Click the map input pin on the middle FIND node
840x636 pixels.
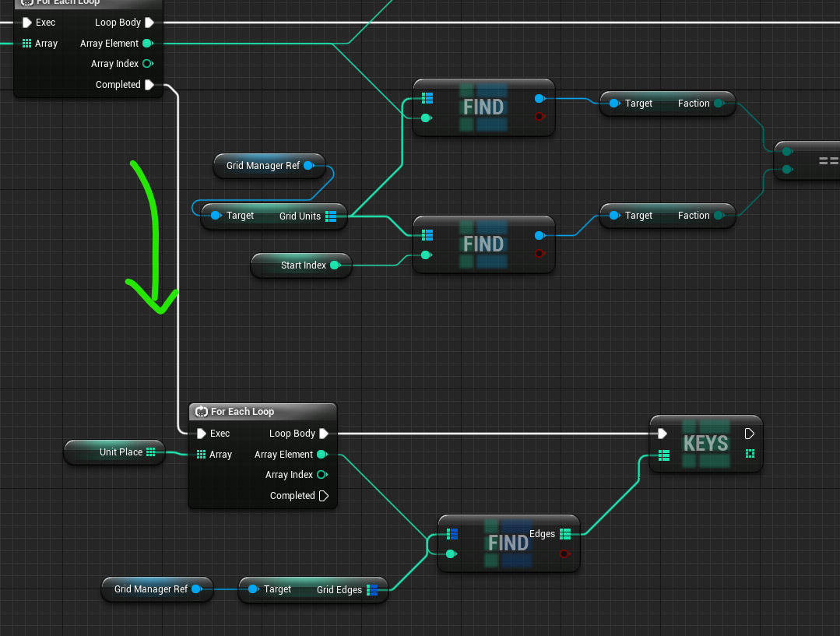[x=427, y=235]
